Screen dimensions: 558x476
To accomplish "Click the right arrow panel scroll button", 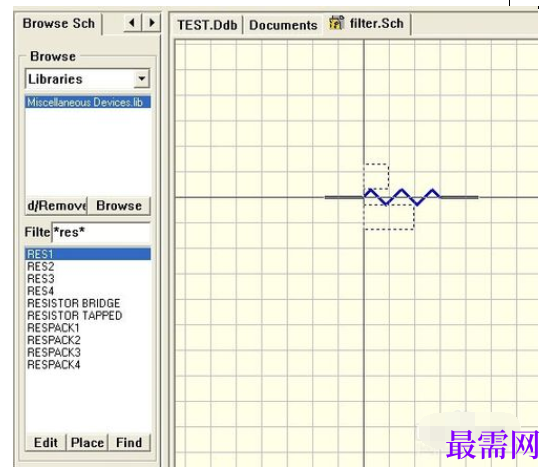I will 151,23.
